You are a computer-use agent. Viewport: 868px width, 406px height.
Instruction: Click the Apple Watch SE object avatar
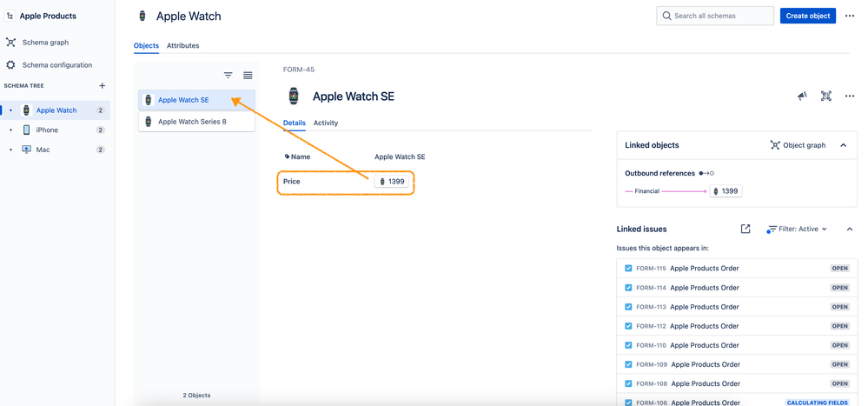tap(294, 96)
